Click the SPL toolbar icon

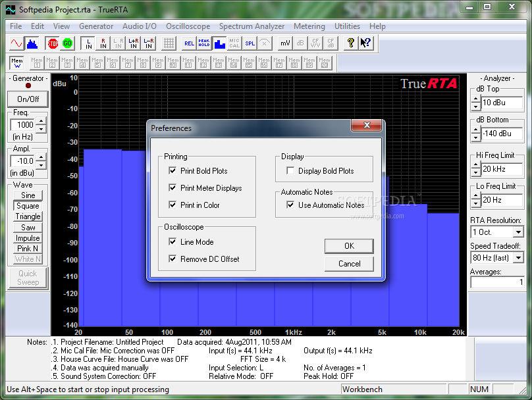[x=250, y=43]
